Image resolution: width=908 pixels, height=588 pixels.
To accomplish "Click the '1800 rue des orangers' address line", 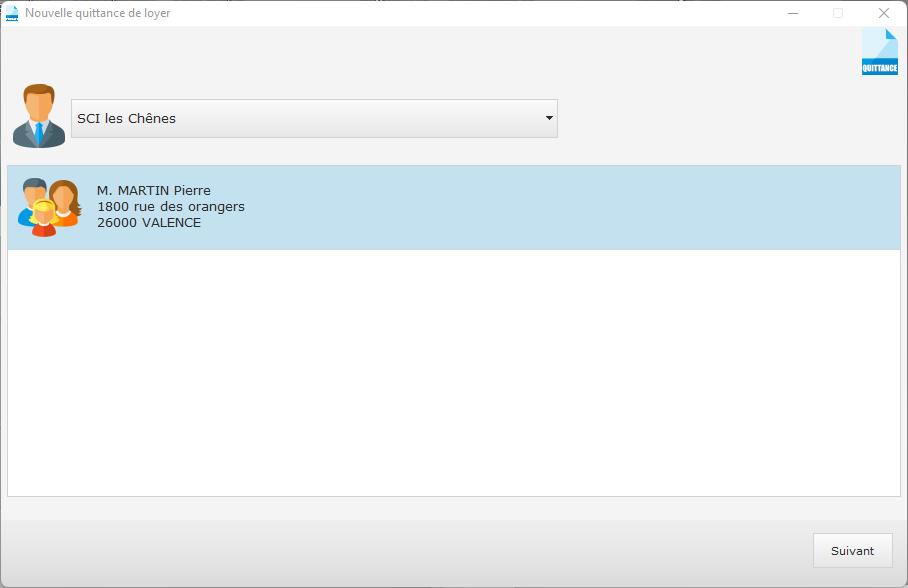I will pos(170,207).
